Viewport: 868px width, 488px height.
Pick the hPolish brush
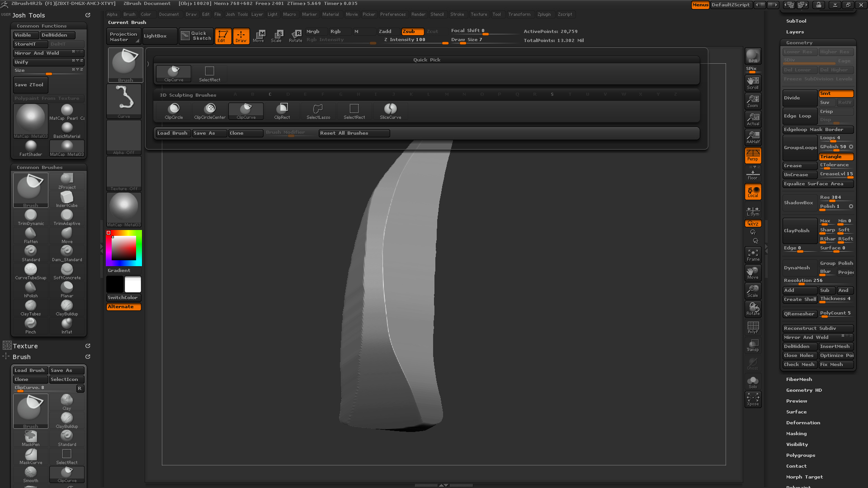[x=31, y=290]
